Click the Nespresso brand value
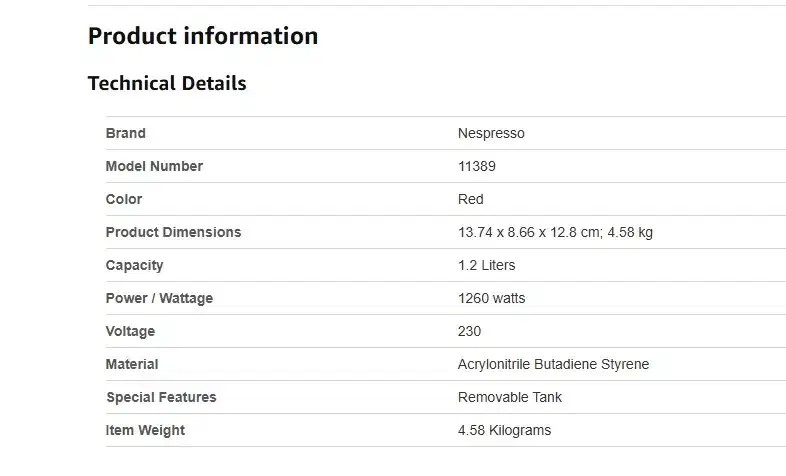 coord(491,133)
